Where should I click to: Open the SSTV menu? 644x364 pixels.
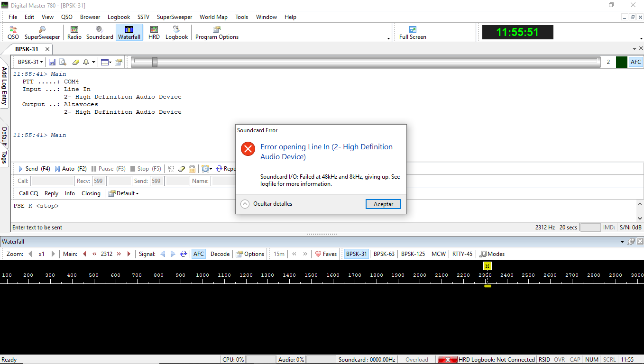143,17
